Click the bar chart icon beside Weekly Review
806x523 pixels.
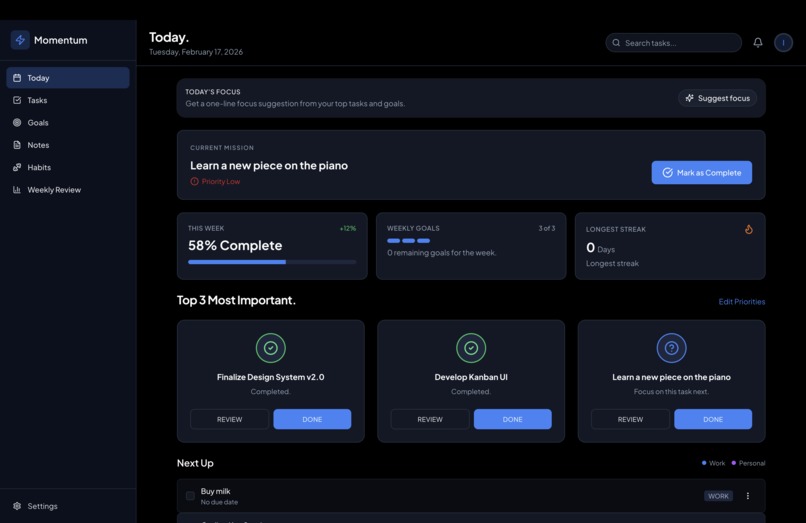pos(17,189)
